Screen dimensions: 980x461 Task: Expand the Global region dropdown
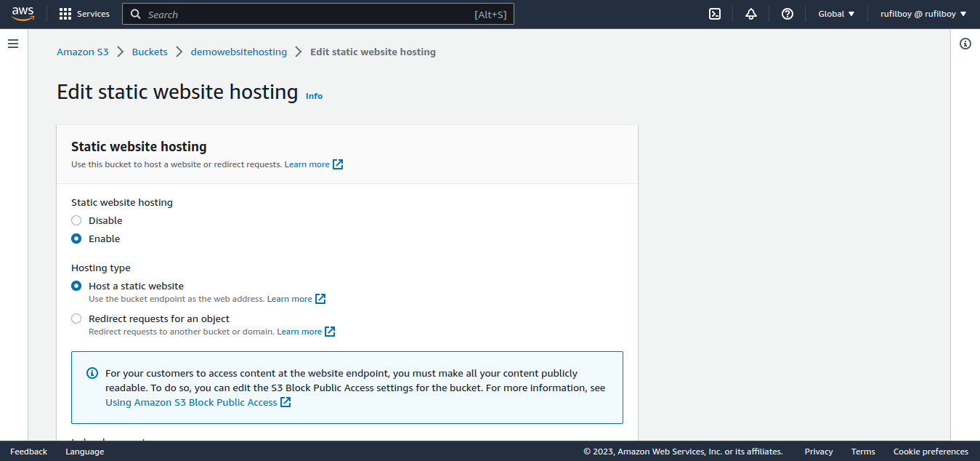[x=836, y=14]
